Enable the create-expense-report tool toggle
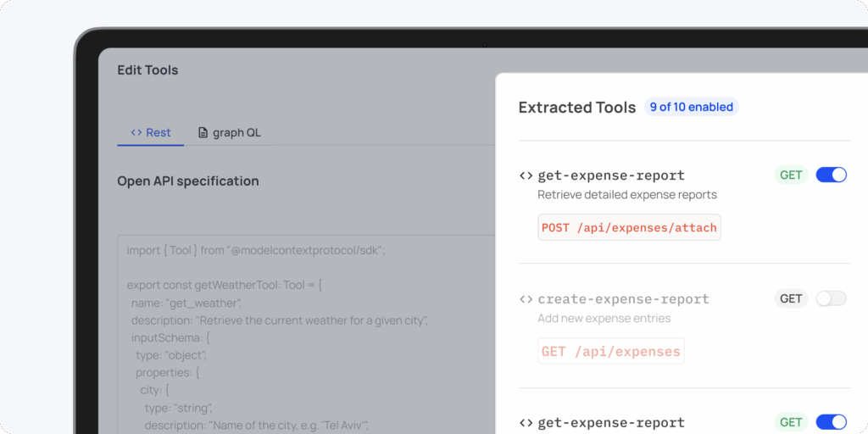The image size is (868, 434). (x=831, y=298)
